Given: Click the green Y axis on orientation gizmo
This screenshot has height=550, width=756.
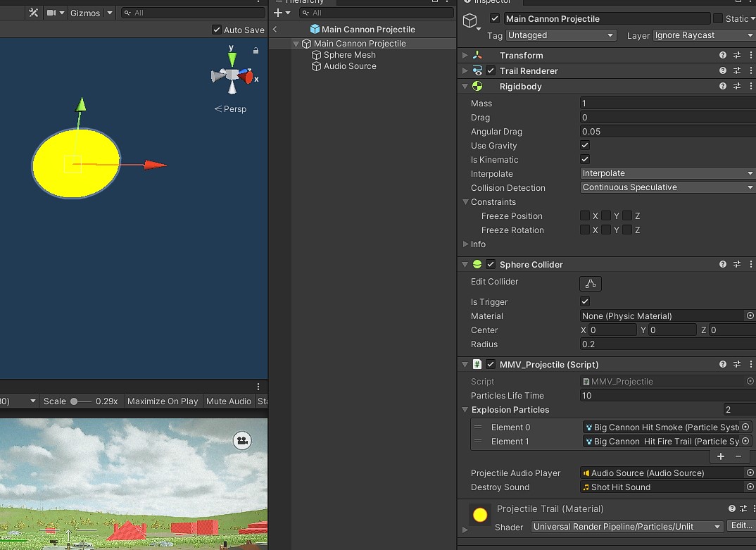Looking at the screenshot, I should (x=232, y=58).
